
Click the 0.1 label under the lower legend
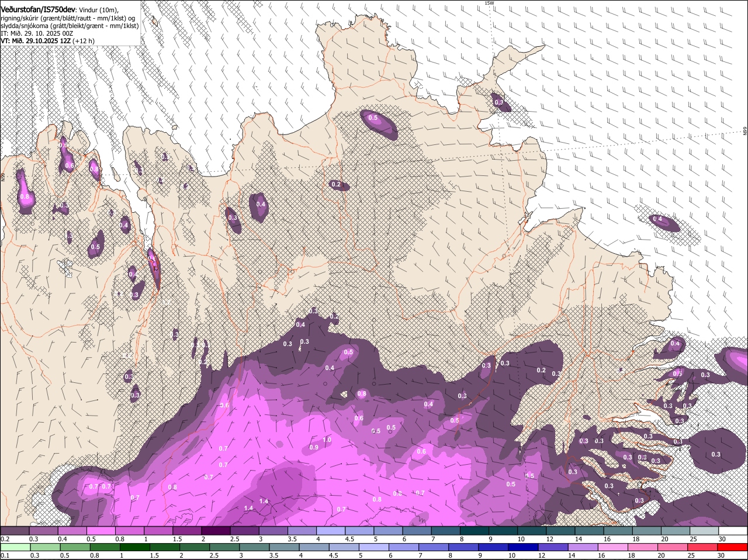5,555
